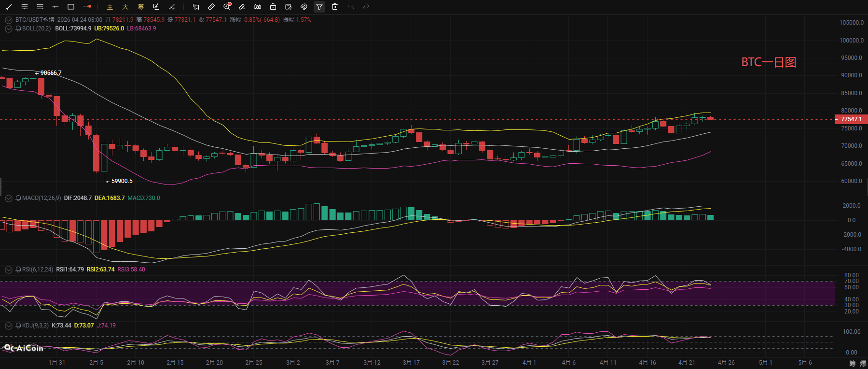Toggle the lock drawings icon

pos(273,7)
